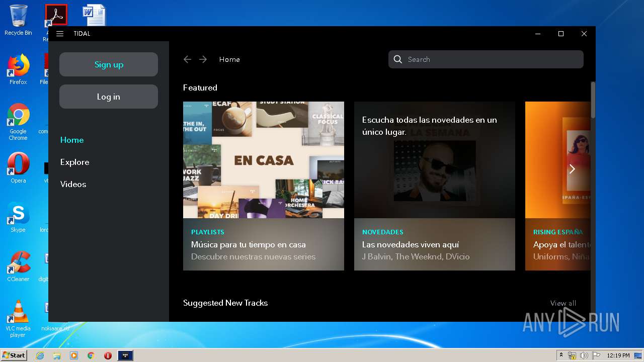
Task: Open Windows Explorer from the taskbar
Action: (x=57, y=355)
